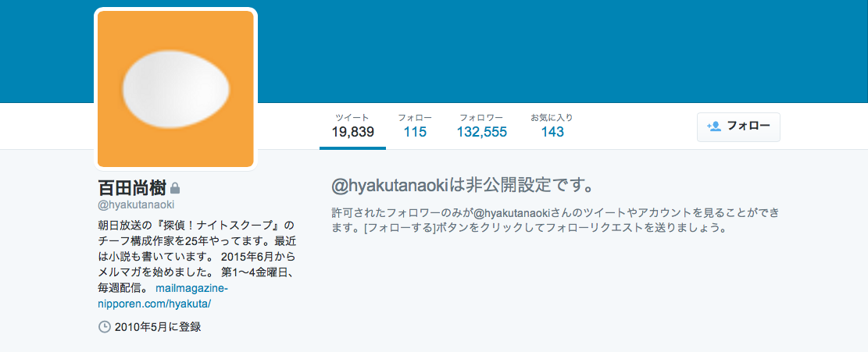Click the @hyakutanaoki handle under the name
868x352 pixels.
136,205
